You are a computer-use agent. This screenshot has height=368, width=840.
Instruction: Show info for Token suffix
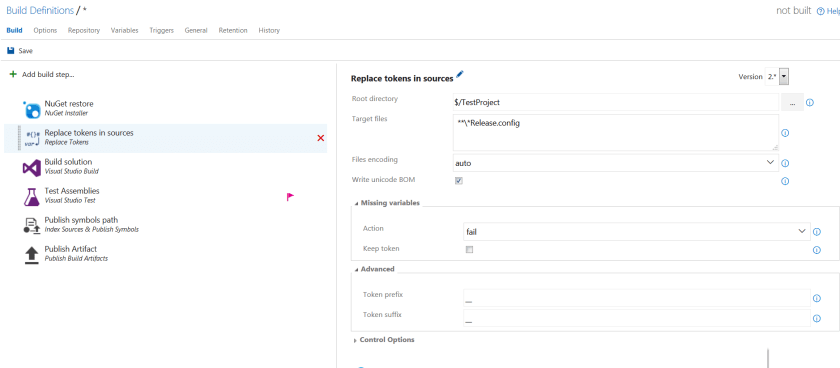(817, 318)
